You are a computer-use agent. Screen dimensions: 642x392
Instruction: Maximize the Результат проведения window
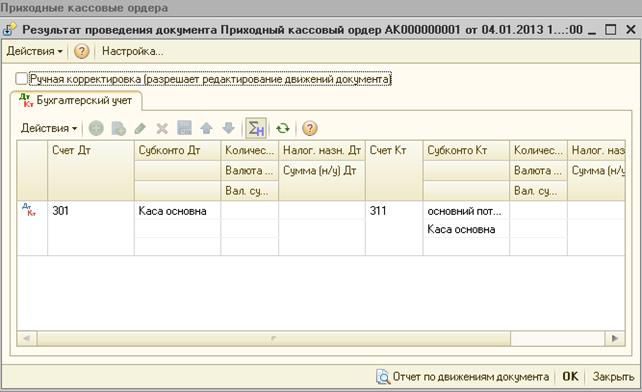(x=610, y=29)
